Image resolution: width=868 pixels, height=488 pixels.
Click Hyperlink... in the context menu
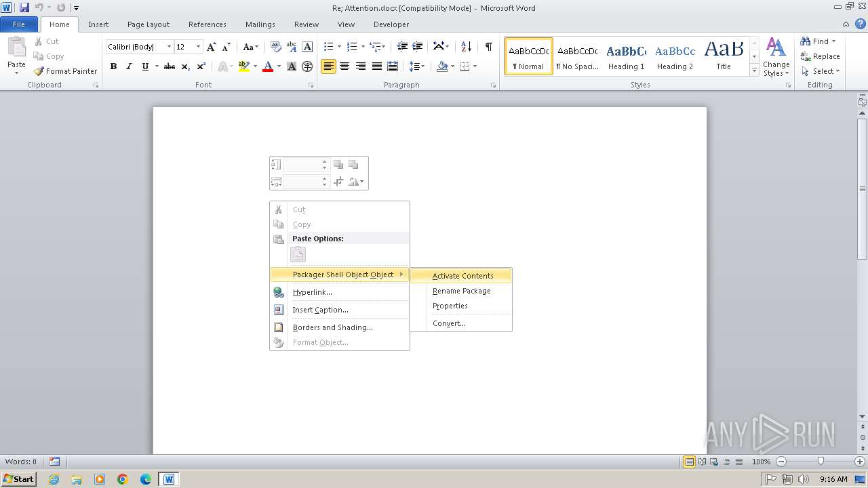[x=340, y=292]
